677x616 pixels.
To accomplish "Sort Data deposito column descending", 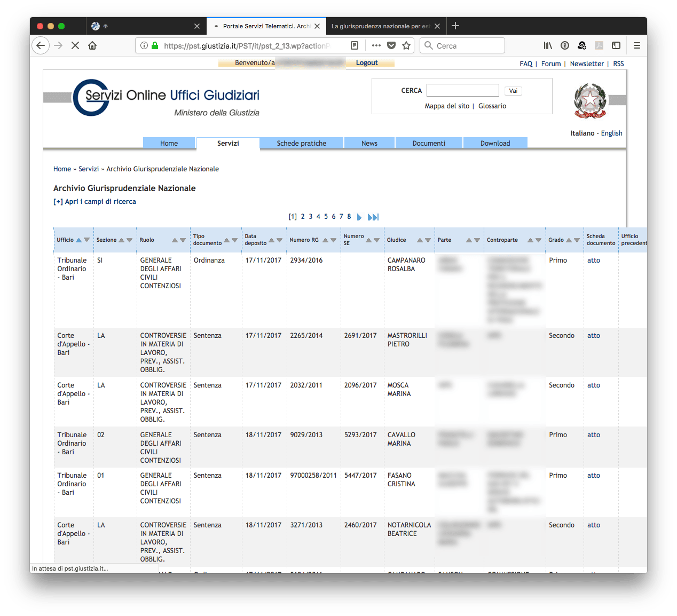I will pos(279,240).
